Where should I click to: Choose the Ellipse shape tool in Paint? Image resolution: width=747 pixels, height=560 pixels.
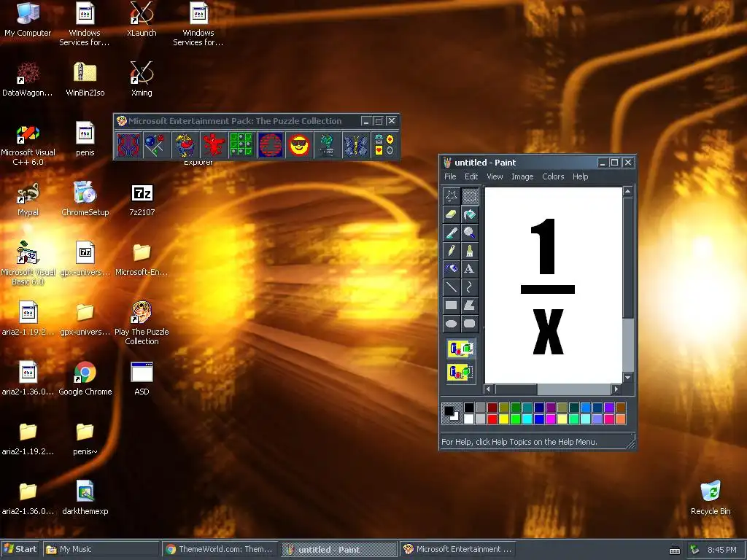pyautogui.click(x=451, y=323)
